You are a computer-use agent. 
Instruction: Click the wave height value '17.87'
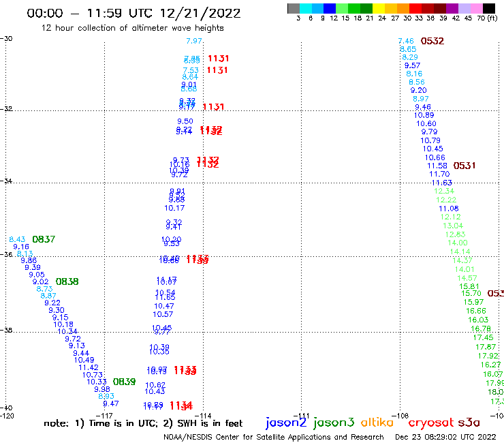point(486,347)
